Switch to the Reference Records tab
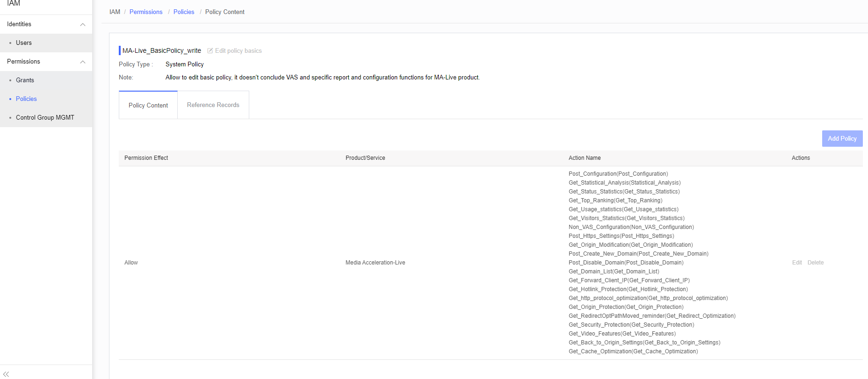Viewport: 868px width, 379px height. pyautogui.click(x=213, y=105)
